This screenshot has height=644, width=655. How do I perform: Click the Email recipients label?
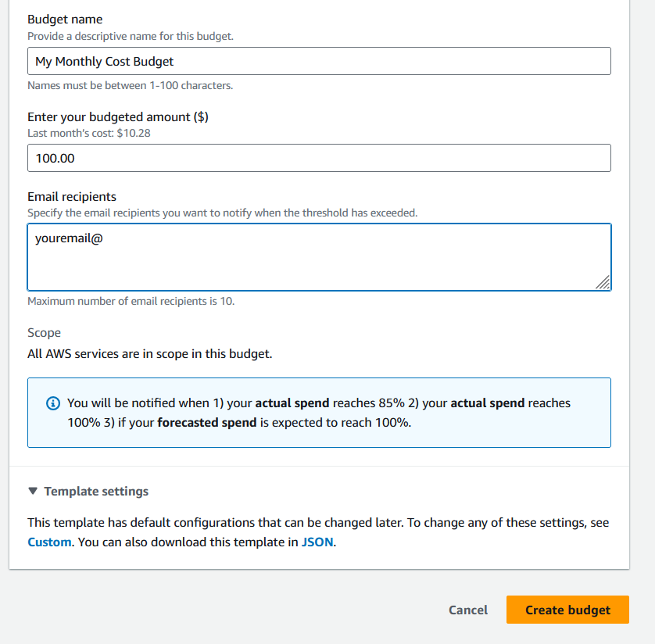click(72, 197)
